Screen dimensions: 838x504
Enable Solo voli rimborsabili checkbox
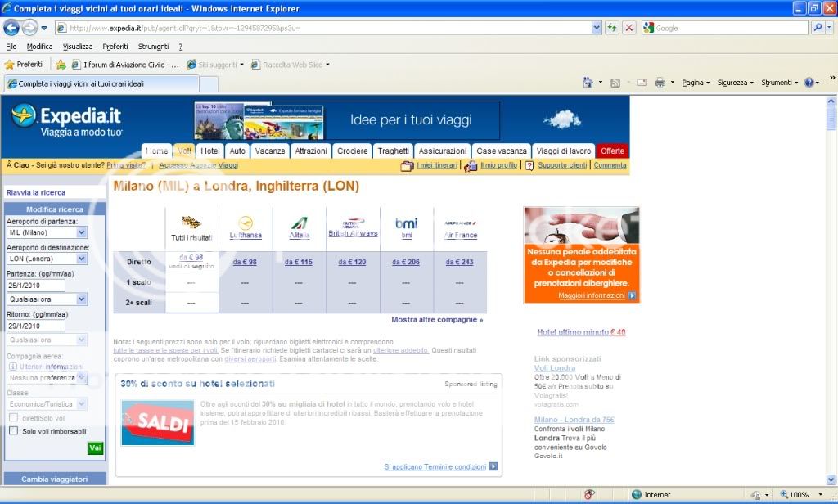13,430
